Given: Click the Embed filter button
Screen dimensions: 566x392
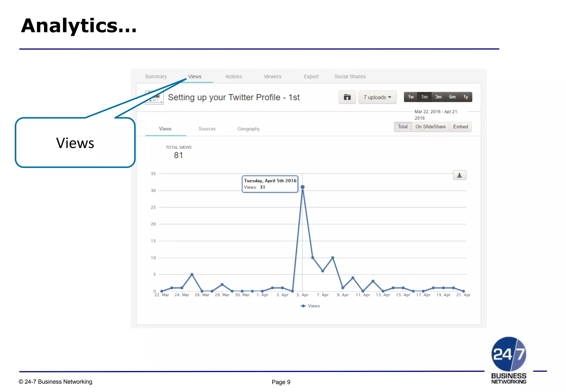Looking at the screenshot, I should pyautogui.click(x=460, y=127).
